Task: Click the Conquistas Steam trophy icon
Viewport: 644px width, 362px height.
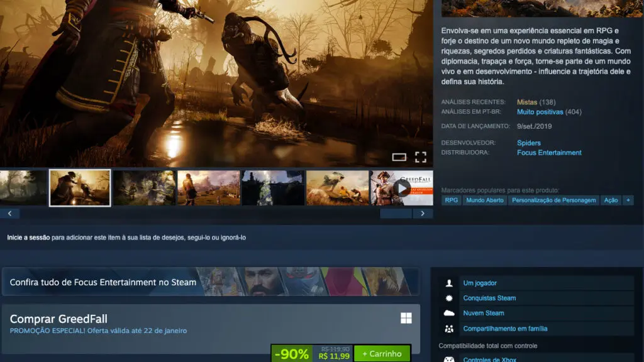Action: point(448,298)
